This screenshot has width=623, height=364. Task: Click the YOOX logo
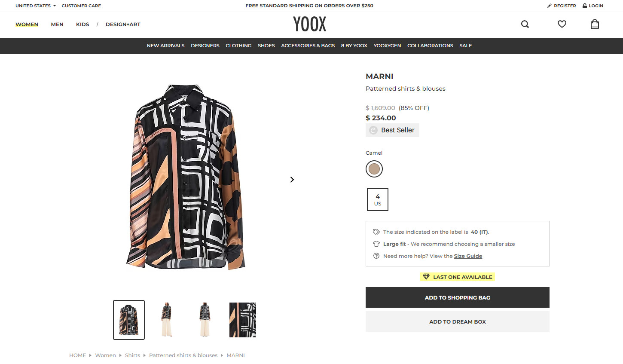pyautogui.click(x=309, y=24)
